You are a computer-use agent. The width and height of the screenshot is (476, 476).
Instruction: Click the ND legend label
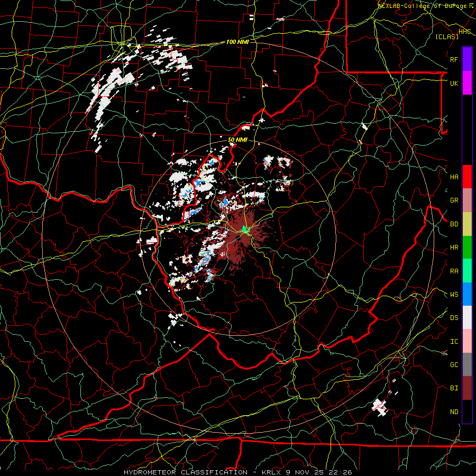(x=454, y=412)
